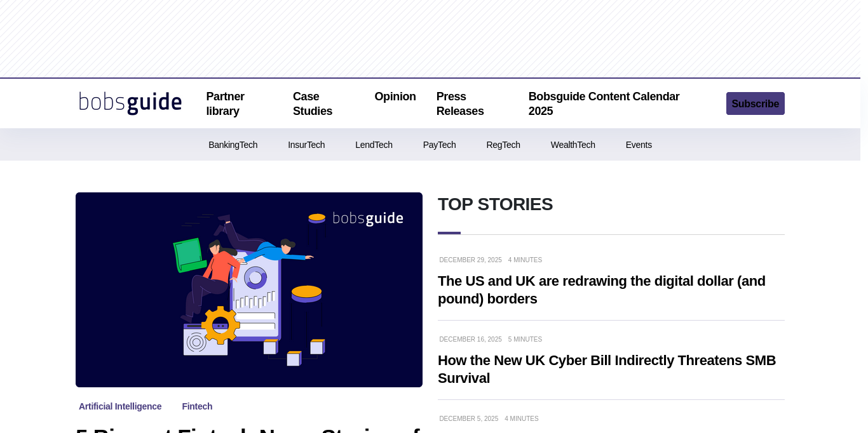Open the Partner library menu
Image resolution: width=868 pixels, height=433 pixels.
click(x=226, y=103)
